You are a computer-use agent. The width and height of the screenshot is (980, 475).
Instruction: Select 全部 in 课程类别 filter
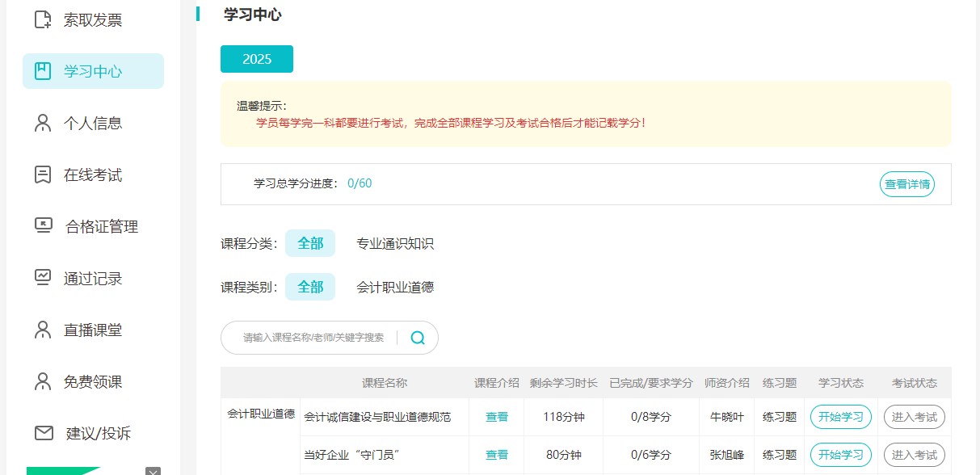click(x=310, y=287)
